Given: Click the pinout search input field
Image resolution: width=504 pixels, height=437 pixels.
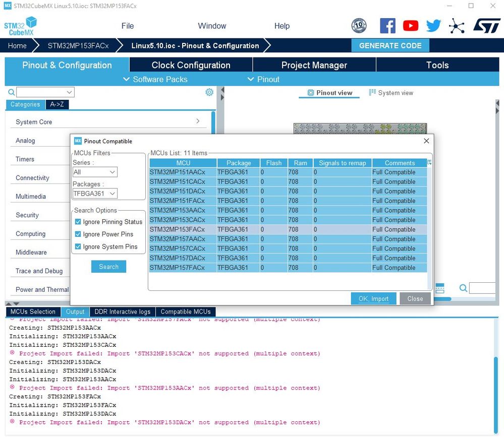Looking at the screenshot, I should click(482, 288).
